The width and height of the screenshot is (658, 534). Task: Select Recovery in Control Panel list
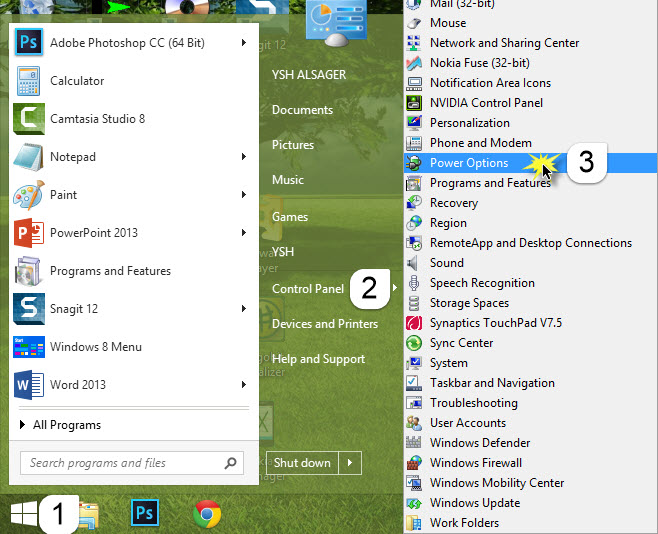(x=454, y=203)
